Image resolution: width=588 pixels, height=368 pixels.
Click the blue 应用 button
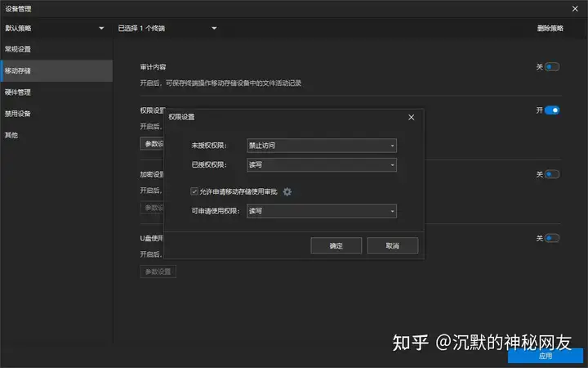point(546,356)
